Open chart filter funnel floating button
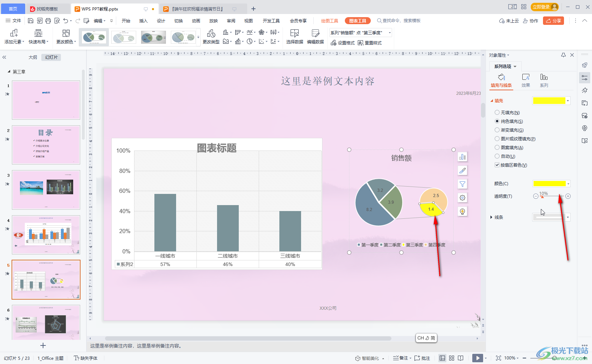The height and width of the screenshot is (364, 592). tap(462, 184)
